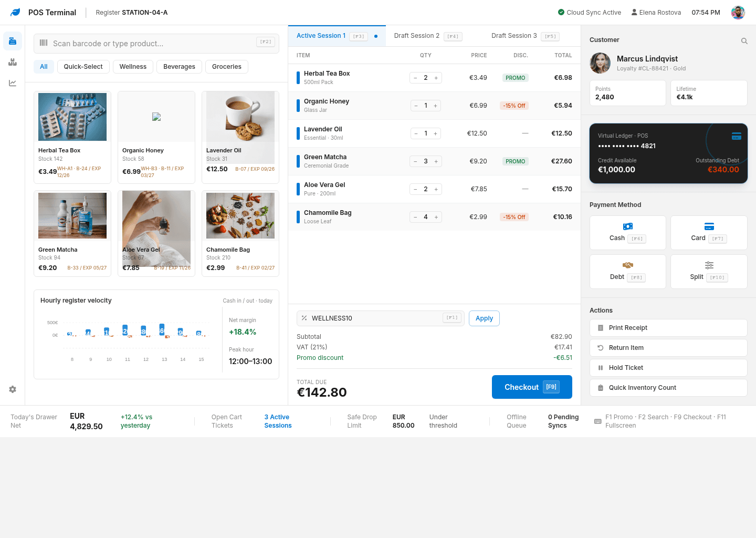Decrease Herbal Tea Box quantity

click(x=415, y=78)
